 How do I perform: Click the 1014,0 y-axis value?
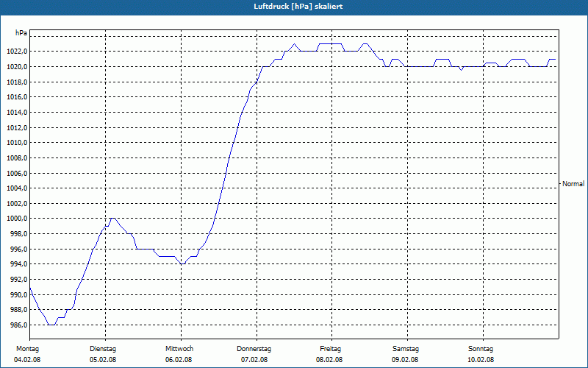pos(17,113)
